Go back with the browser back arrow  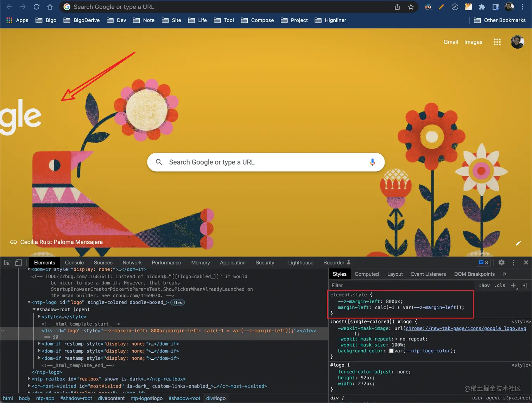pyautogui.click(x=9, y=7)
